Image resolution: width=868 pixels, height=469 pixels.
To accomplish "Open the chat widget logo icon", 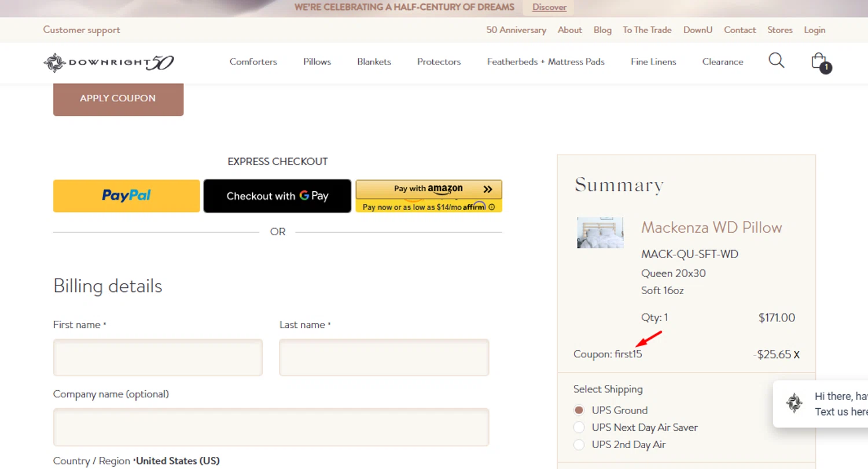I will point(794,403).
